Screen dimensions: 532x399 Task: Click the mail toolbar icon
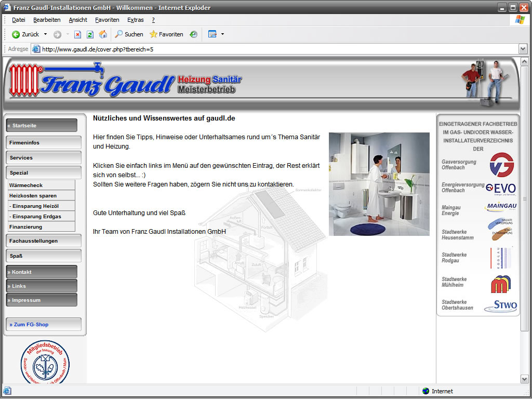212,34
